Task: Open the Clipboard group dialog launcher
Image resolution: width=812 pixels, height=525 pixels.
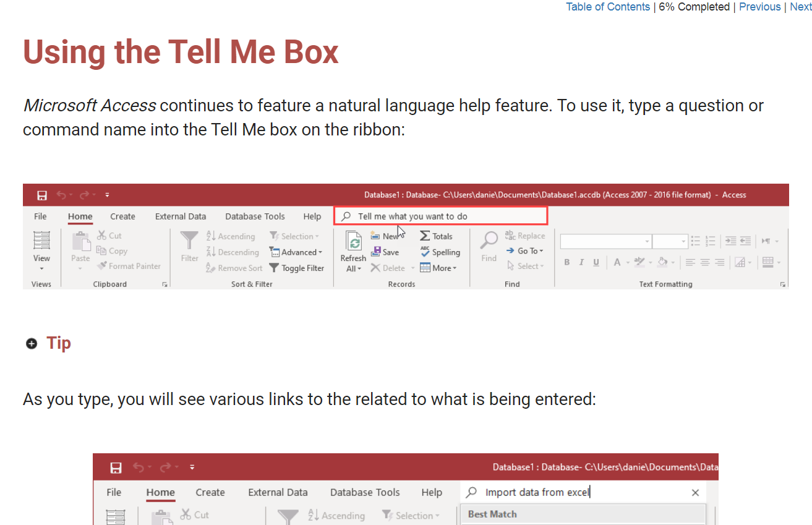Action: (x=165, y=284)
